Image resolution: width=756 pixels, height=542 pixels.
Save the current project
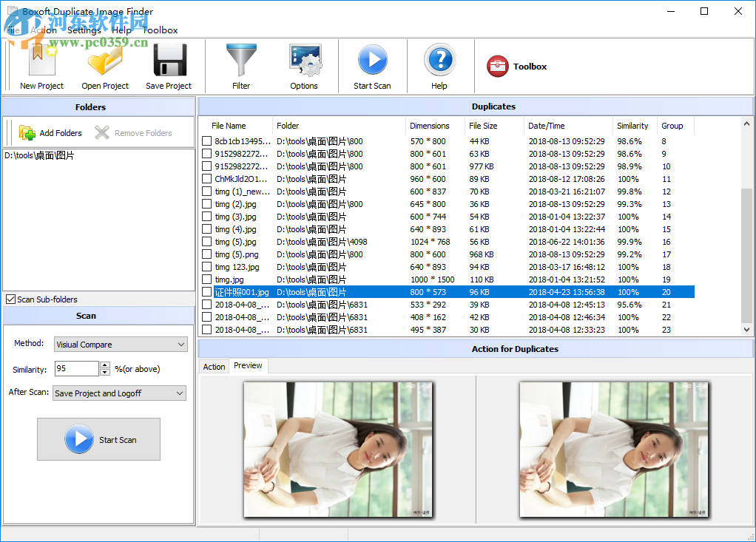click(x=169, y=65)
